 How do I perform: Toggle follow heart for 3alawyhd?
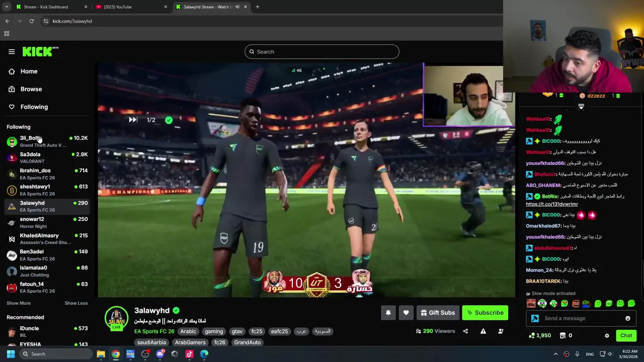(406, 313)
